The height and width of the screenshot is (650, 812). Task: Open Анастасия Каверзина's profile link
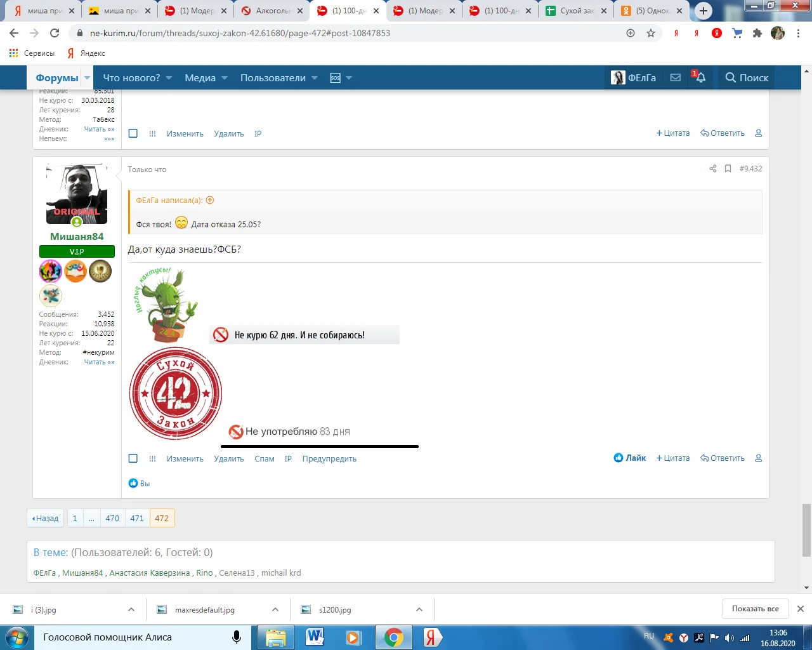pos(150,573)
